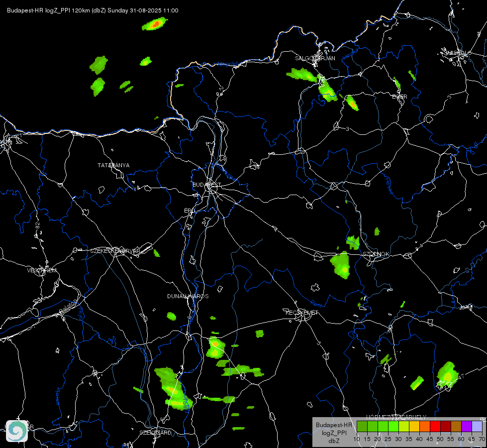The width and height of the screenshot is (487, 448).
Task: Click the KECSKEMET city label
Action: (x=302, y=313)
